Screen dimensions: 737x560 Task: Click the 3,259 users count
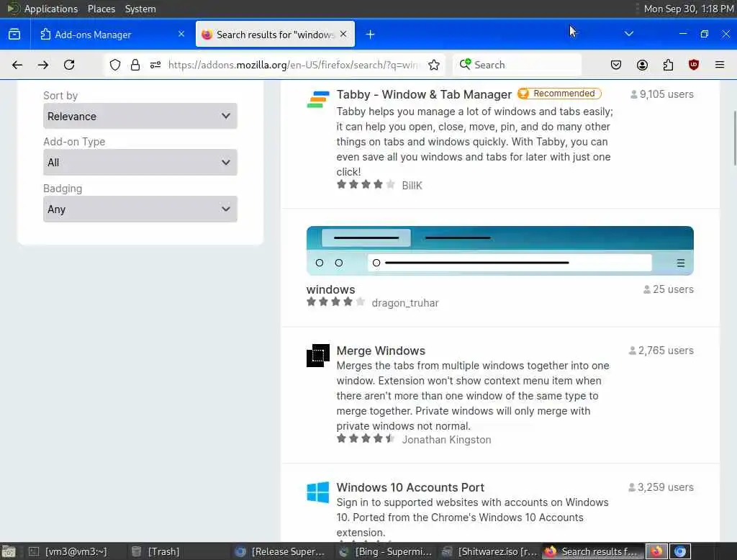pyautogui.click(x=661, y=487)
